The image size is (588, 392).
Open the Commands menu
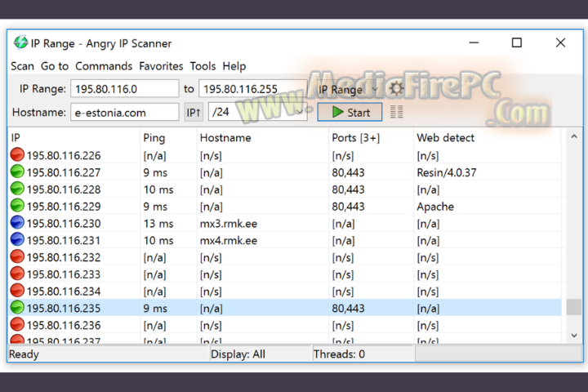tap(104, 66)
